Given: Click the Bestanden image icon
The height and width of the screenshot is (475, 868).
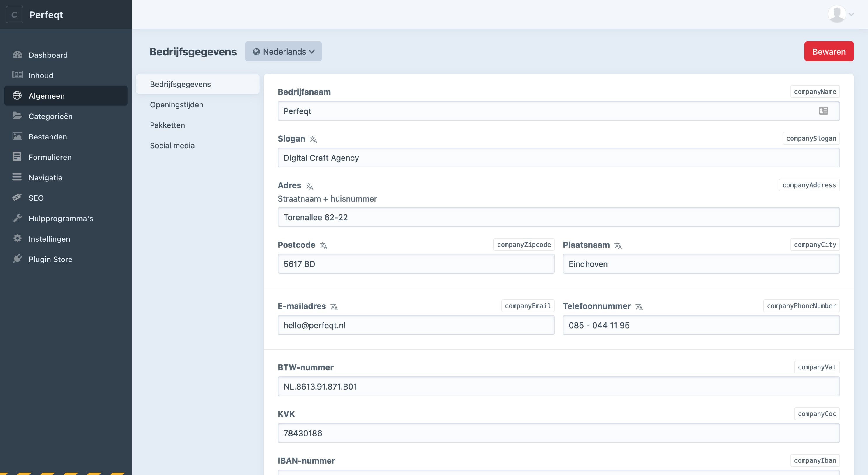Looking at the screenshot, I should tap(17, 136).
